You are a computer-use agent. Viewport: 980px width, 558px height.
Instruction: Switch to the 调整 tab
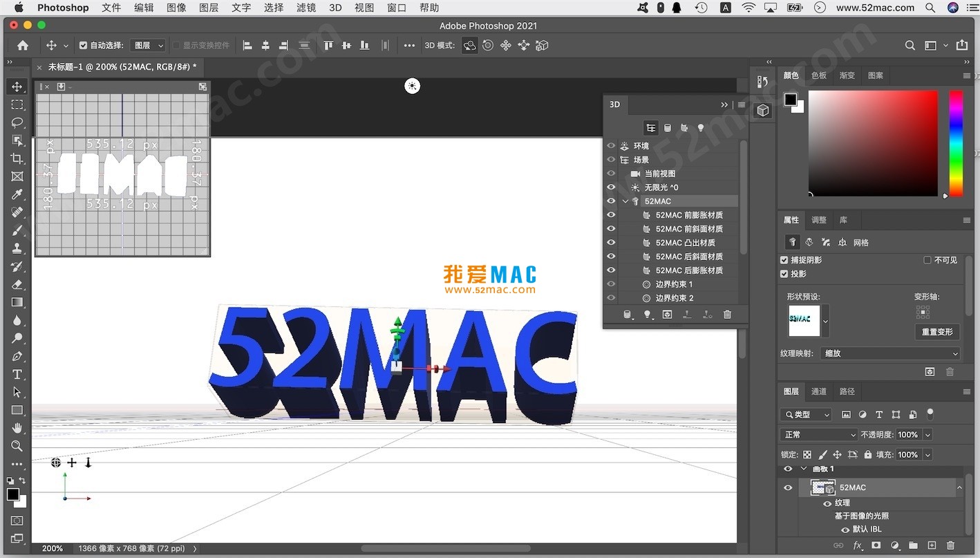coord(819,220)
